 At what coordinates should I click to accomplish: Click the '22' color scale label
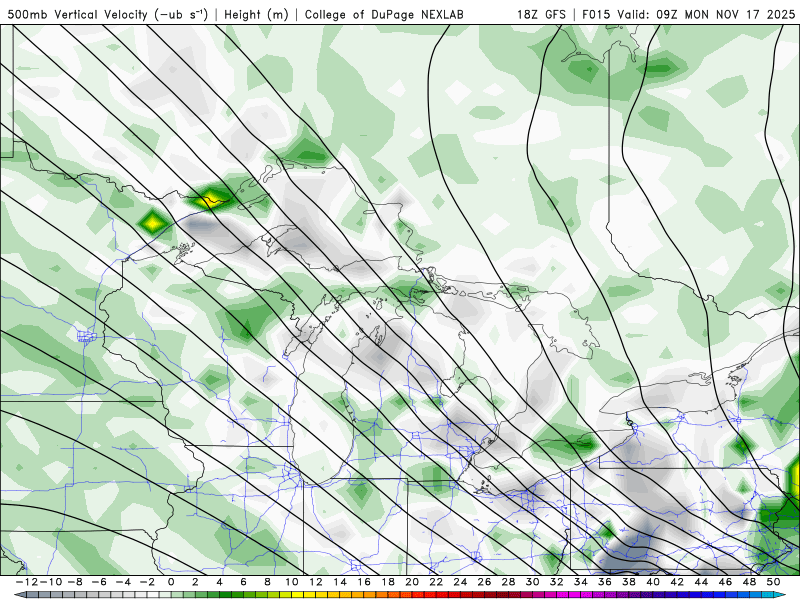point(436,582)
